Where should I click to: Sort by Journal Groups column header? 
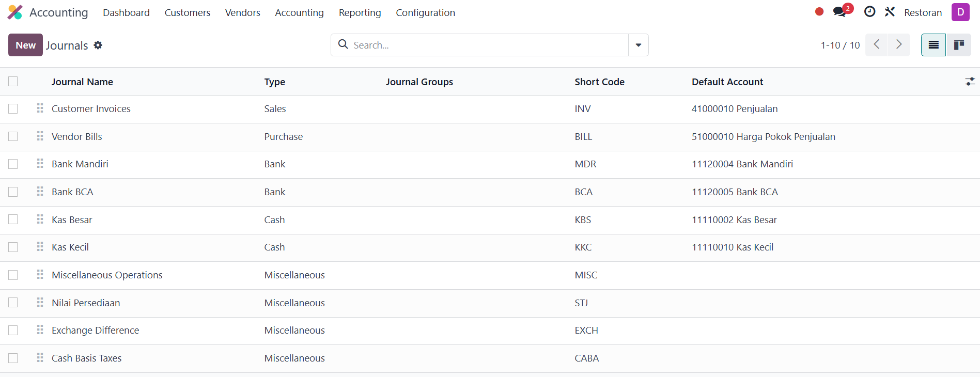coord(419,82)
